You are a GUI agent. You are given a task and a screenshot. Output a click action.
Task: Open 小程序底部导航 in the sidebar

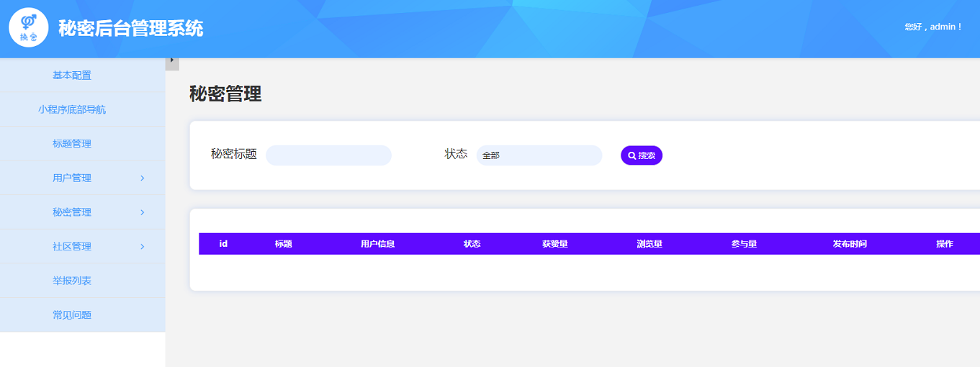click(72, 109)
